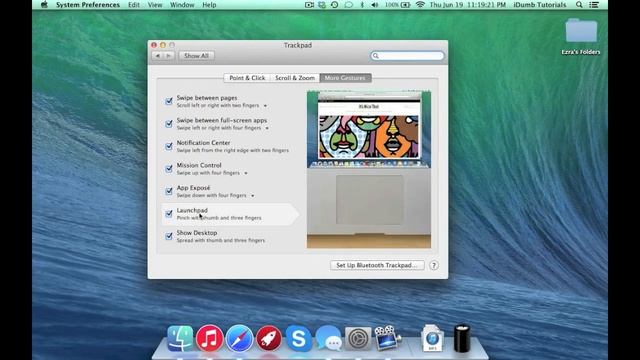
Task: Click the Messages status bubble in menu bar
Action: coord(348,5)
